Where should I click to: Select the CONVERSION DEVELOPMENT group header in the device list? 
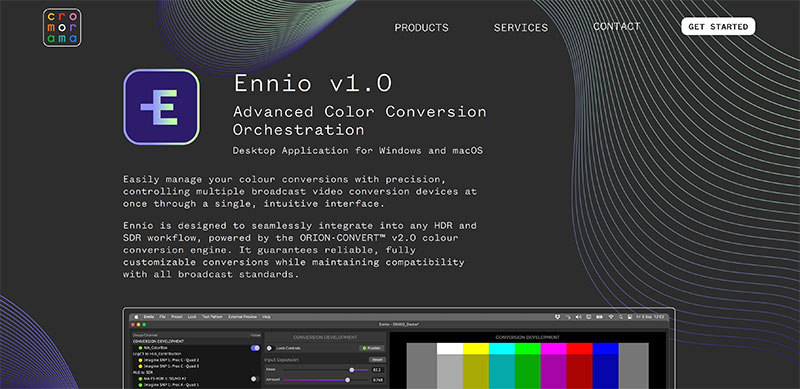(x=196, y=341)
